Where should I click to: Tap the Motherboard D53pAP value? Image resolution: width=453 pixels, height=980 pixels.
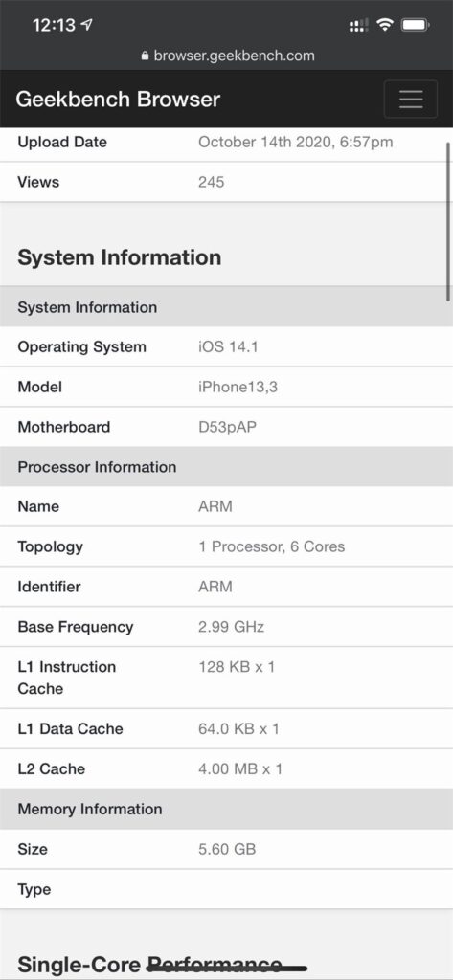coord(227,427)
